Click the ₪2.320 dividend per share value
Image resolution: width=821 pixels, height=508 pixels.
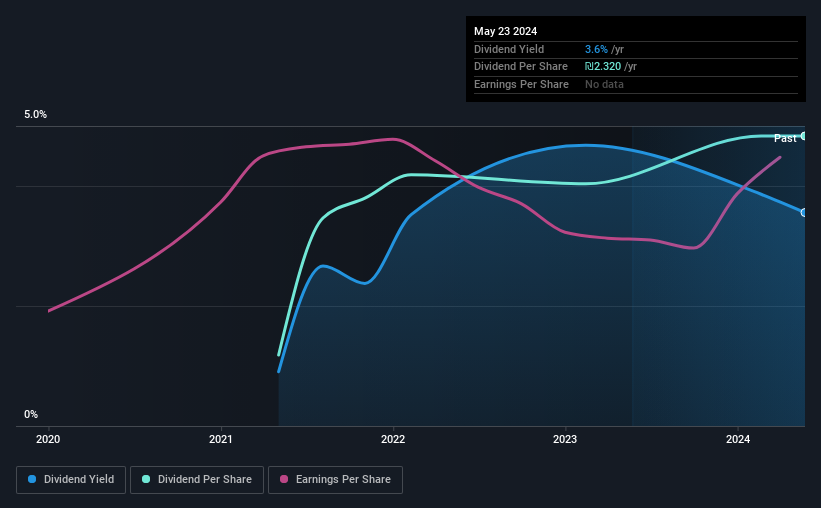603,67
